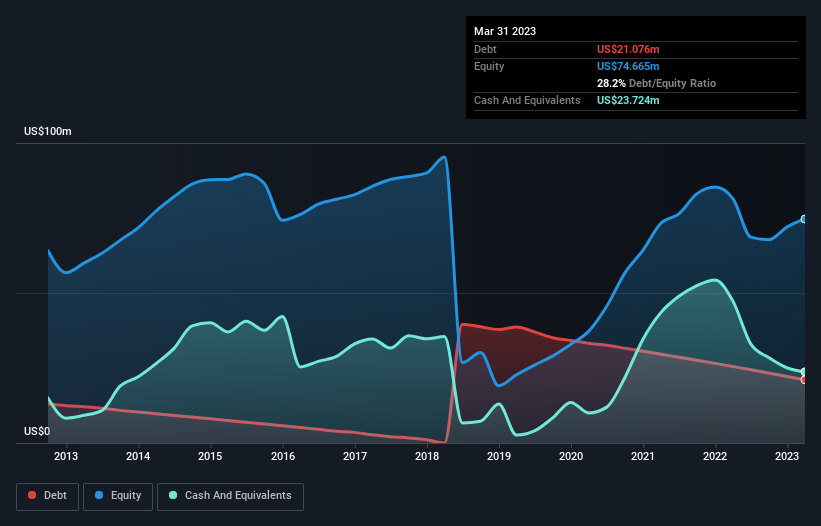
Task: Click the teal Cash legend dot
Action: click(173, 495)
